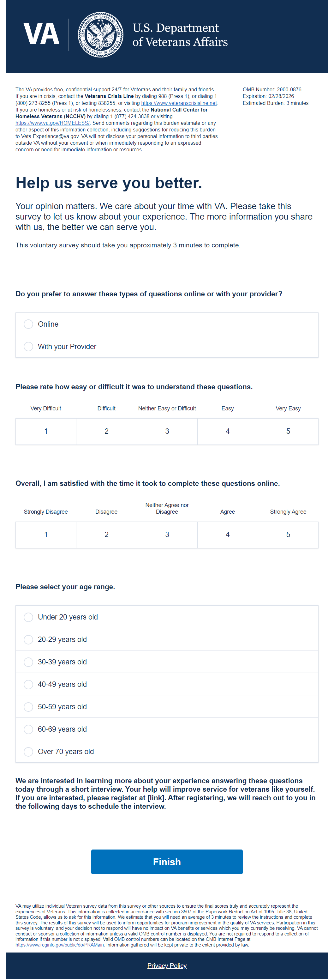328x980 pixels.
Task: Click the VA seal emblem logo
Action: [x=101, y=35]
